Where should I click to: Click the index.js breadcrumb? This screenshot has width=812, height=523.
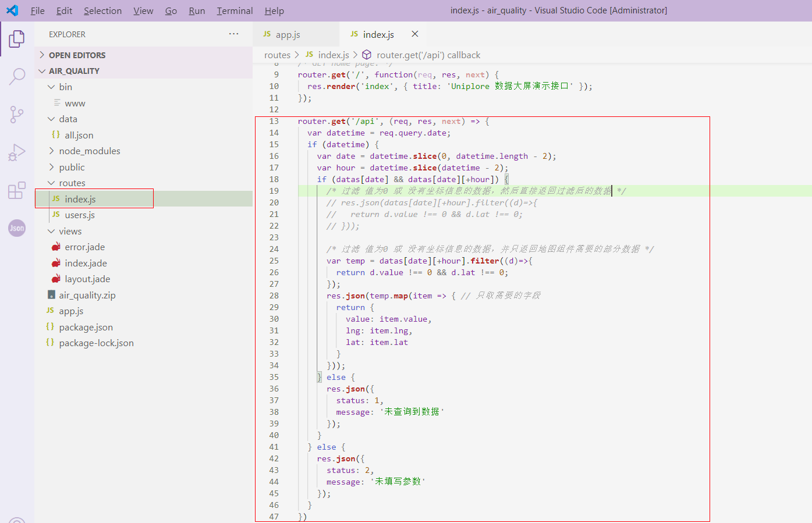click(334, 55)
